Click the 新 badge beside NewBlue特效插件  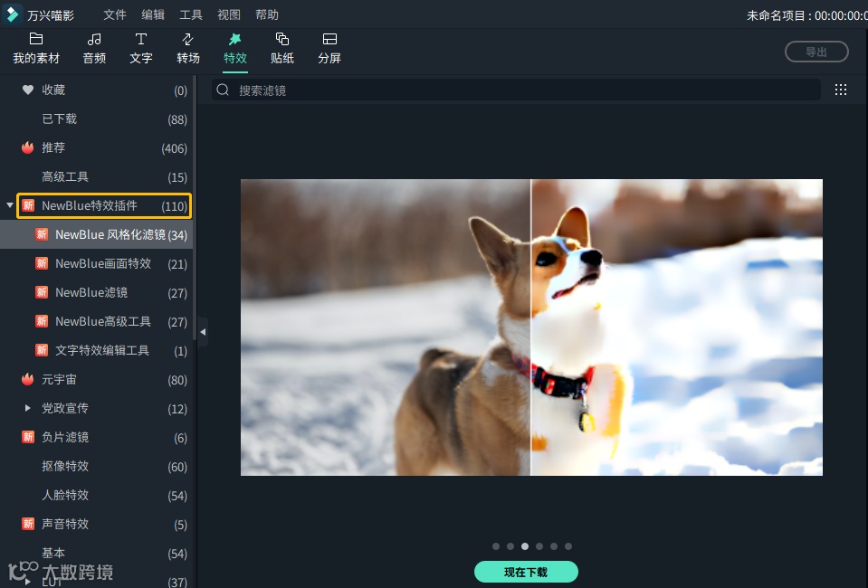28,205
